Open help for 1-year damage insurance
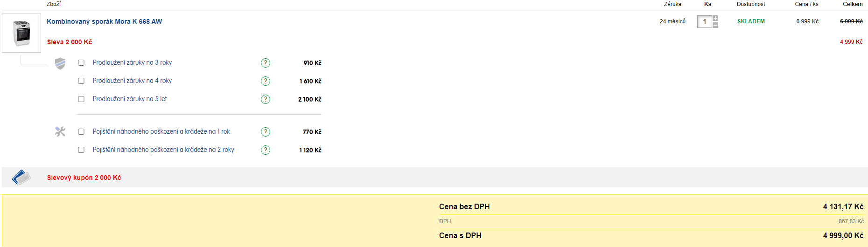 (266, 132)
